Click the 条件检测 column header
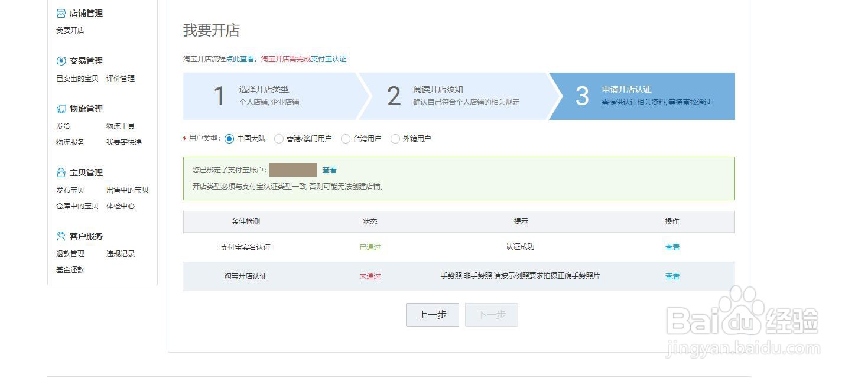The image size is (868, 378). 246,221
